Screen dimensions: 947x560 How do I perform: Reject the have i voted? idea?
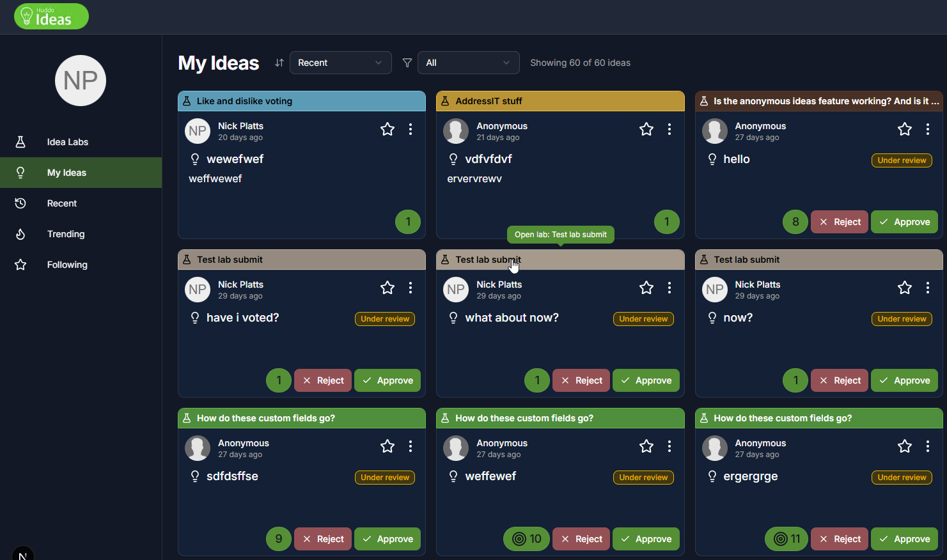(323, 380)
